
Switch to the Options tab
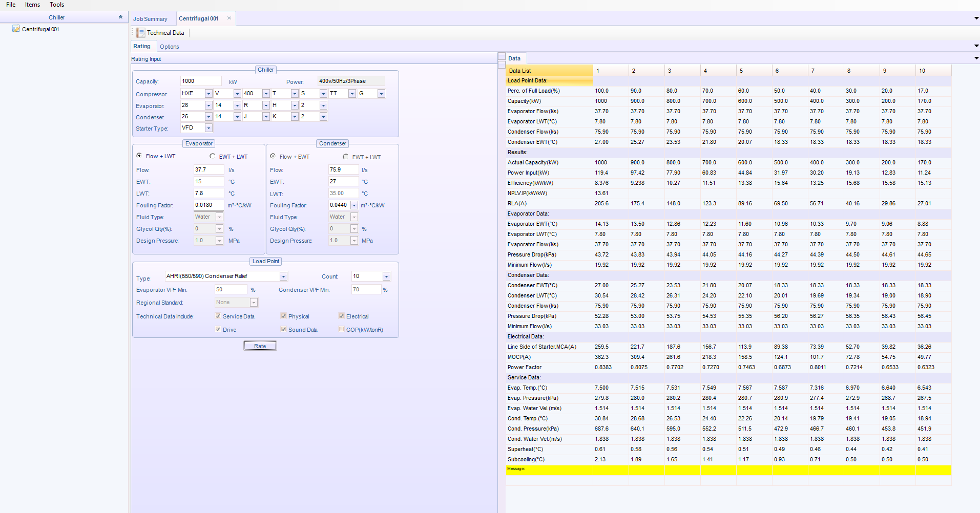click(169, 47)
